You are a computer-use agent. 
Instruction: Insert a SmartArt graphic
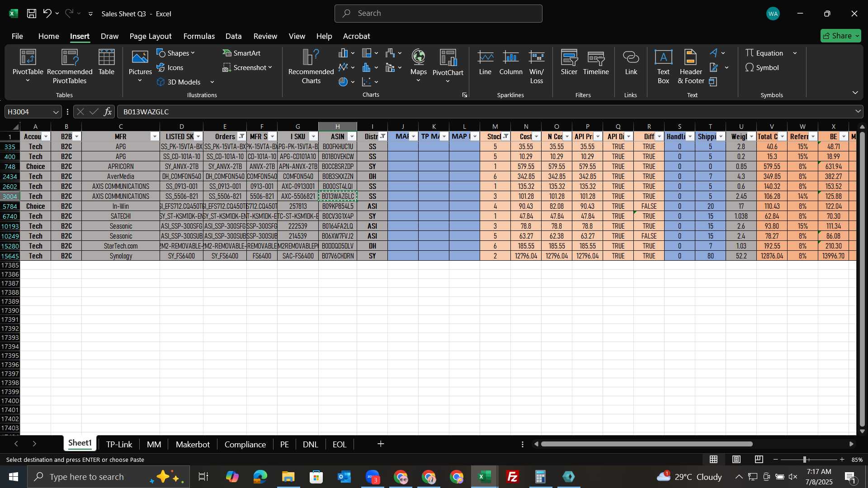point(242,53)
